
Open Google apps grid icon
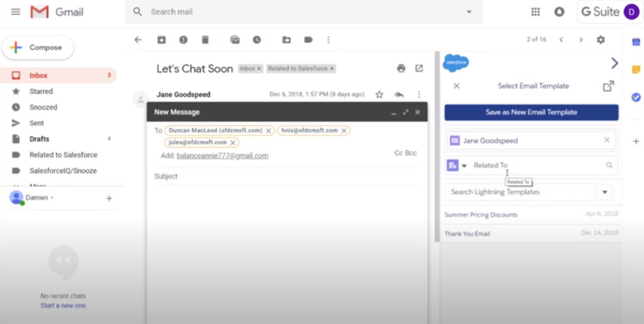pyautogui.click(x=536, y=12)
